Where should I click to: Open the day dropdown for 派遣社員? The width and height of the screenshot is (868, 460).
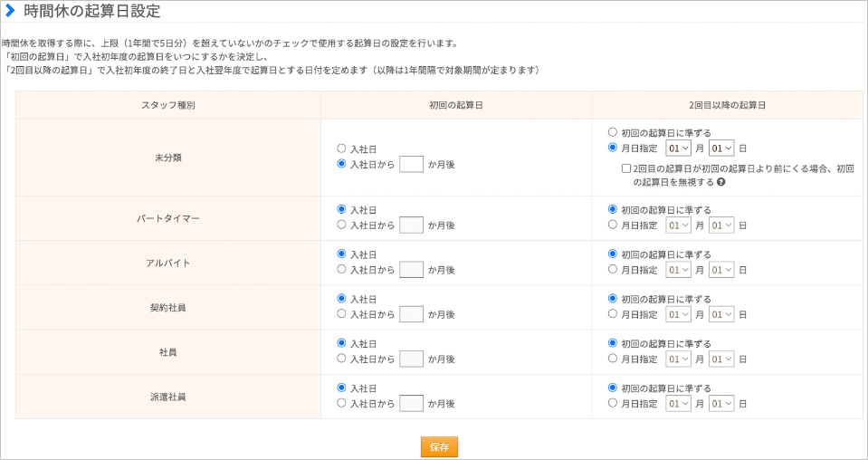tap(721, 404)
